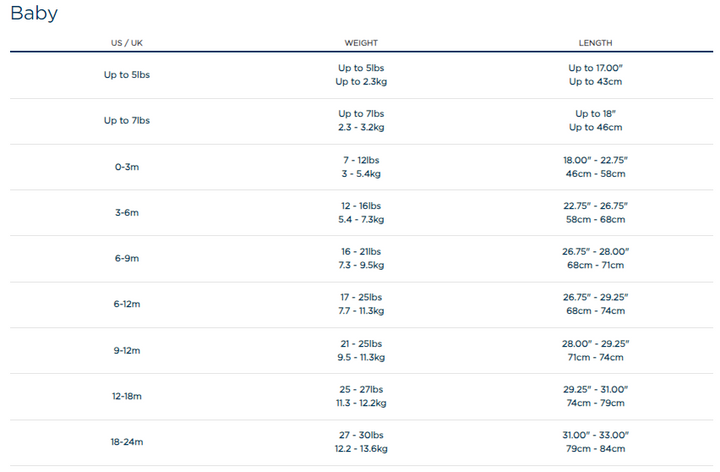Select the Up to 7lbs size label
The width and height of the screenshot is (720, 472).
127,121
